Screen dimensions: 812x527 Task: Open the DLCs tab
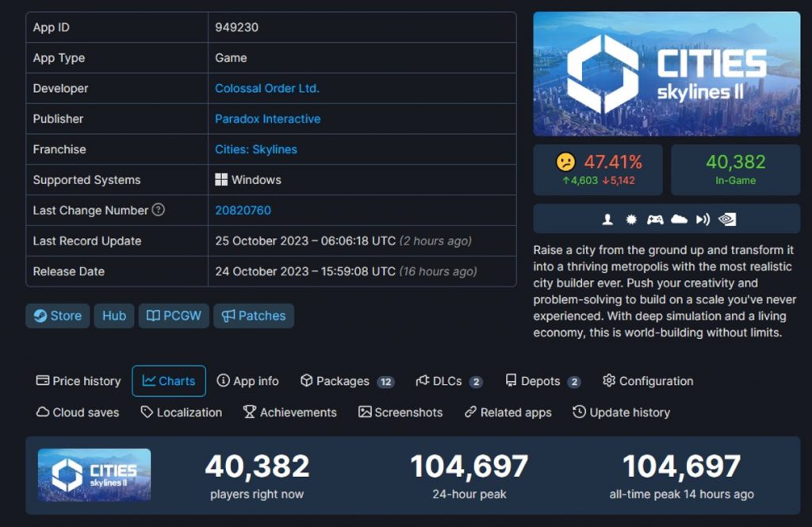point(449,381)
